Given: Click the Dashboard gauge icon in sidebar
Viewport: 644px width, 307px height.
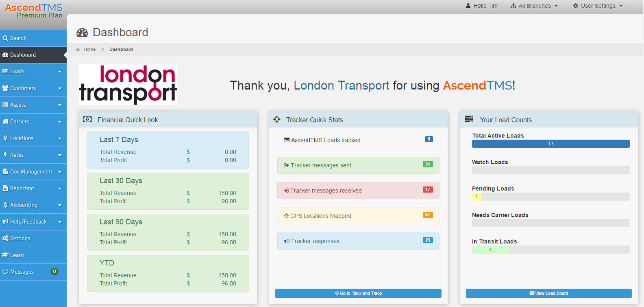Looking at the screenshot, I should coord(5,55).
